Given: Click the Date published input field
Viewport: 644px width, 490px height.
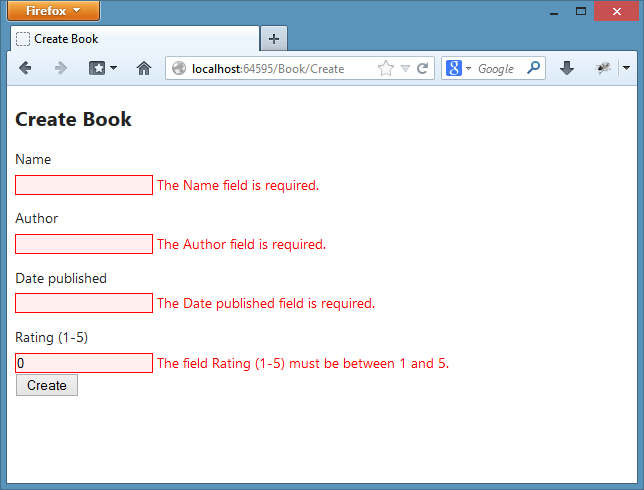Looking at the screenshot, I should [x=84, y=303].
